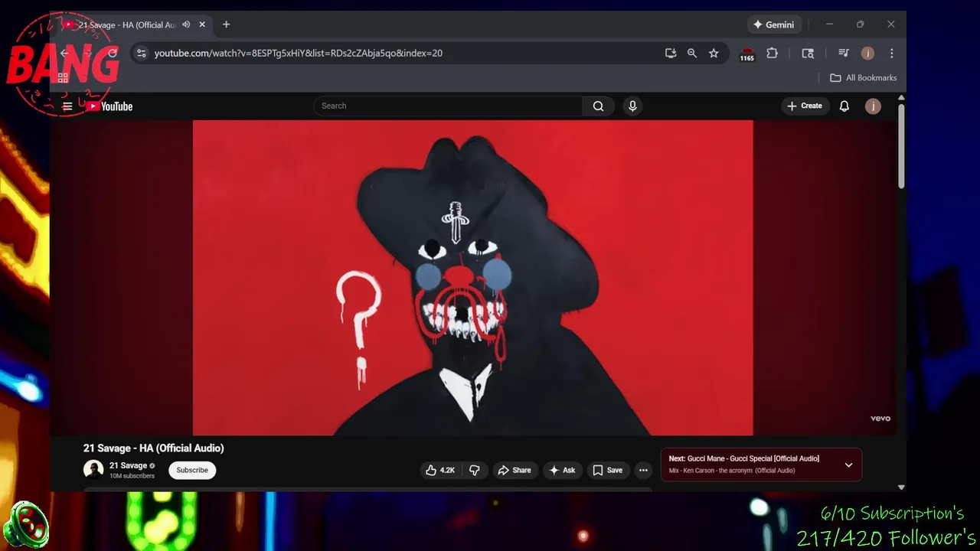Click the page vertical scrollbar thumb
Image resolution: width=980 pixels, height=551 pixels.
coord(901,145)
